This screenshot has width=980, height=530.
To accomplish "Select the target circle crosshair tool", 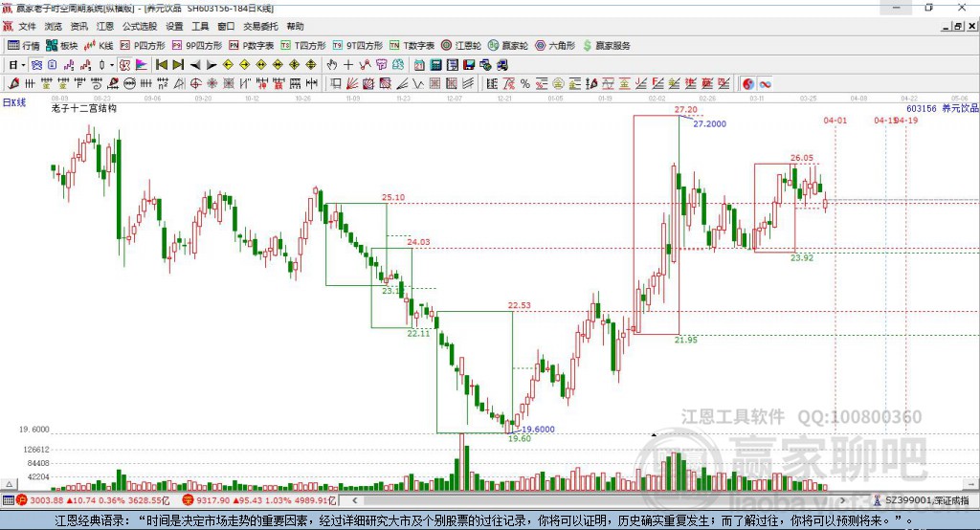I will pyautogui.click(x=195, y=84).
